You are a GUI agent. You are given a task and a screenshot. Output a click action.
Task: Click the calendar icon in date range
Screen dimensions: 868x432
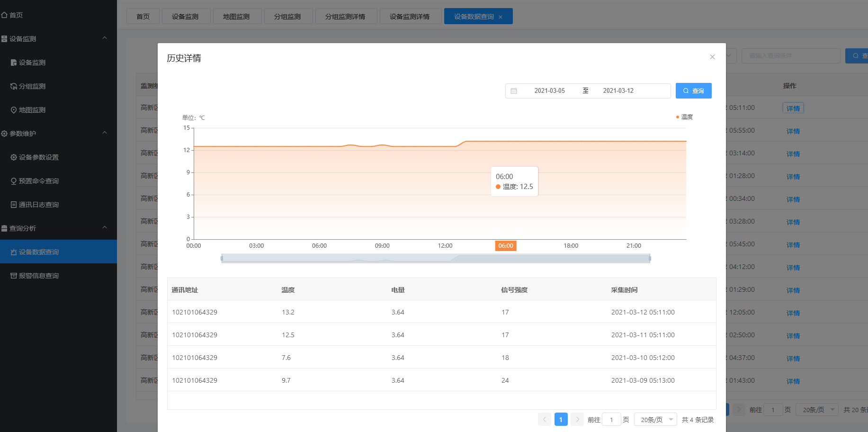click(x=514, y=91)
